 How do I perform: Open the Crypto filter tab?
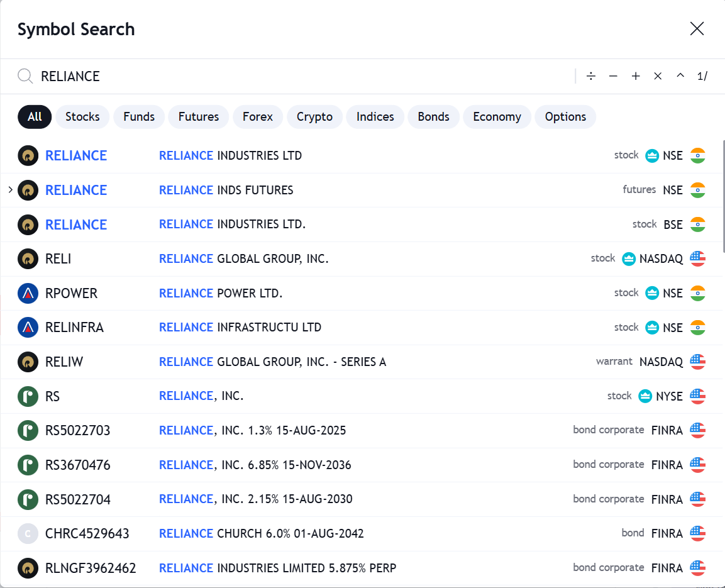point(314,116)
